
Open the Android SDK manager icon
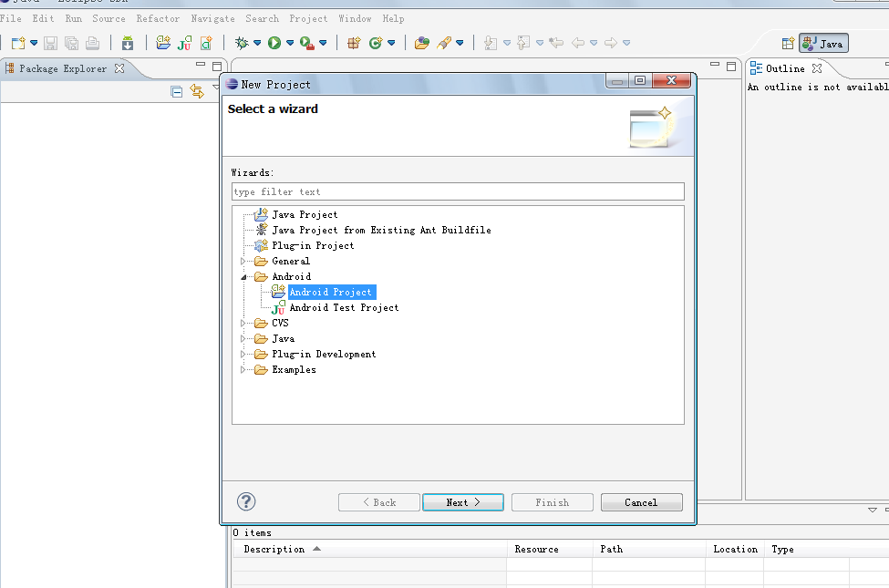tap(128, 43)
